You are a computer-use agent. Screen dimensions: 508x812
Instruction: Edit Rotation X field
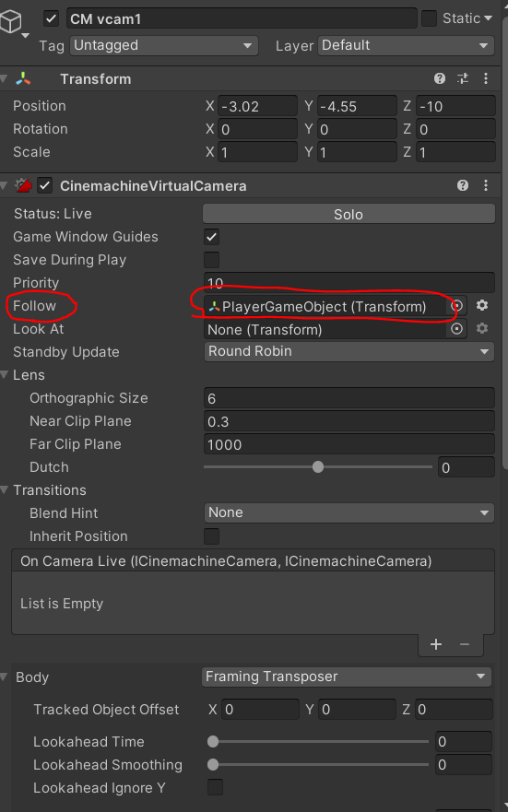click(x=257, y=129)
